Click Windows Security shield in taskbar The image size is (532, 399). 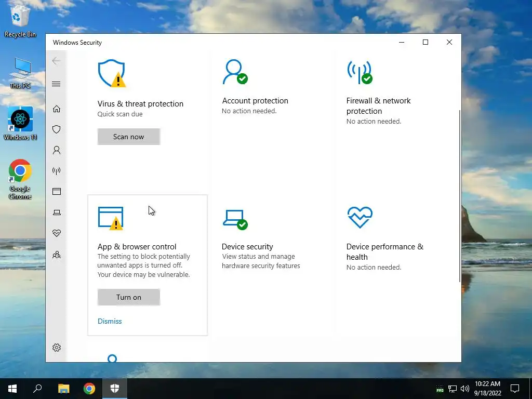click(x=115, y=389)
